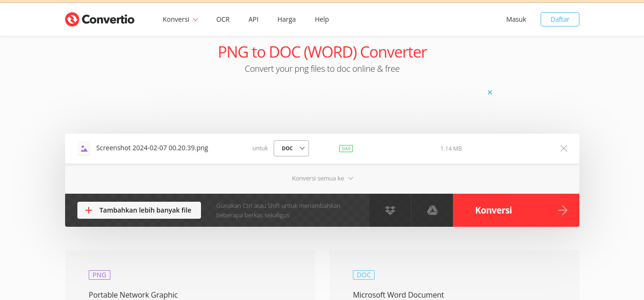Click the red plus icon
The image size is (644, 300).
tap(89, 210)
